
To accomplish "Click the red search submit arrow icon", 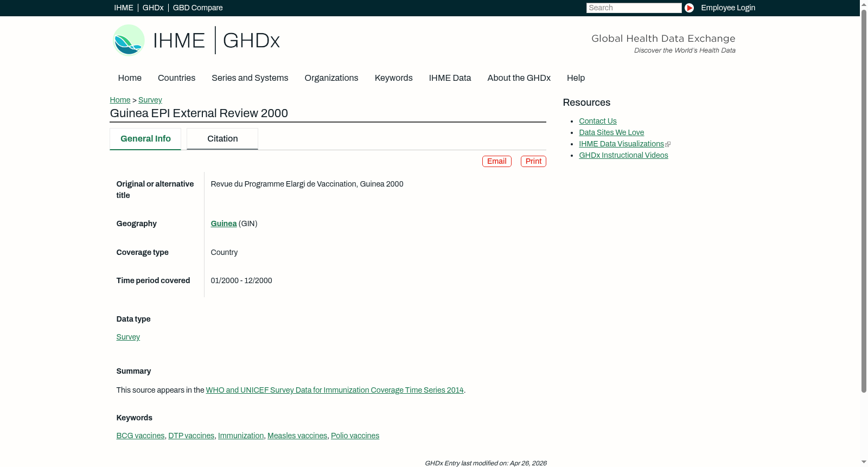I will point(689,8).
